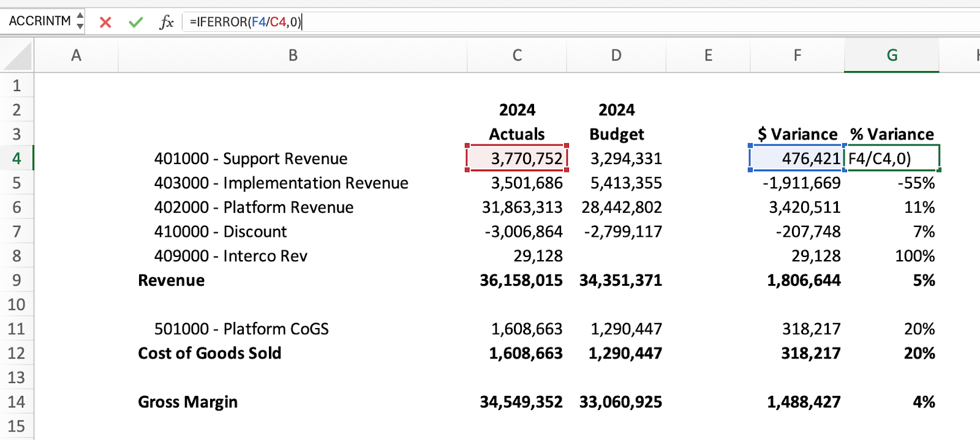Select row 13 header

click(17, 378)
